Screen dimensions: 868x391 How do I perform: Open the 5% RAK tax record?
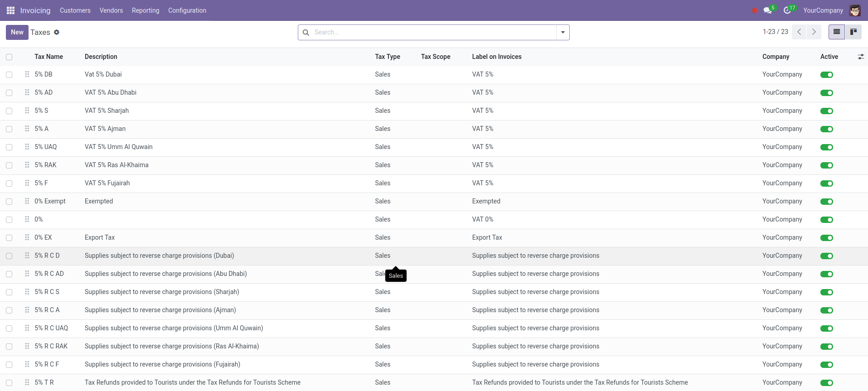pyautogui.click(x=46, y=165)
